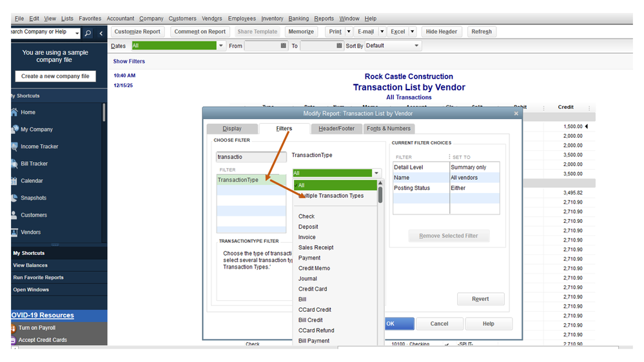Click Accept Credit Cards
The image size is (644, 362).
point(43,340)
